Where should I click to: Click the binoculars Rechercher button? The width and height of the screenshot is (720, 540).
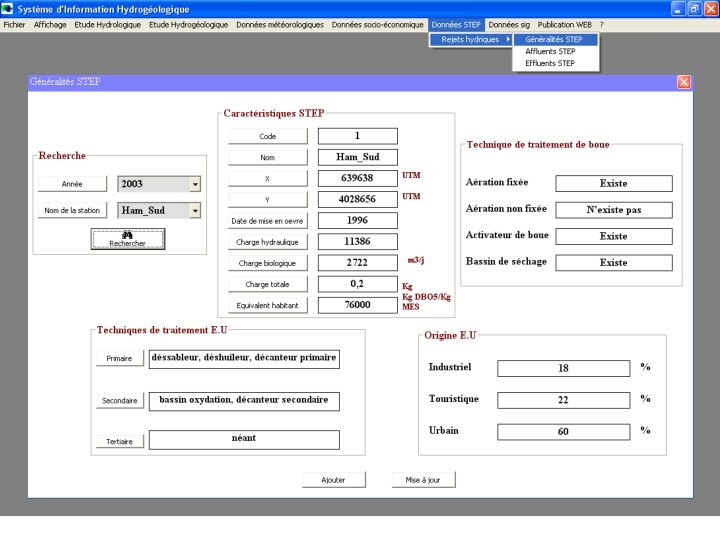pos(128,239)
